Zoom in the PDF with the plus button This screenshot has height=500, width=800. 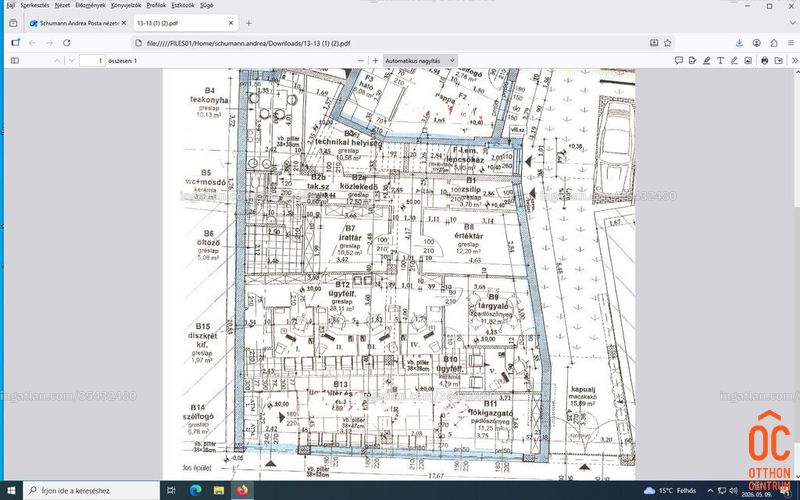pos(376,61)
